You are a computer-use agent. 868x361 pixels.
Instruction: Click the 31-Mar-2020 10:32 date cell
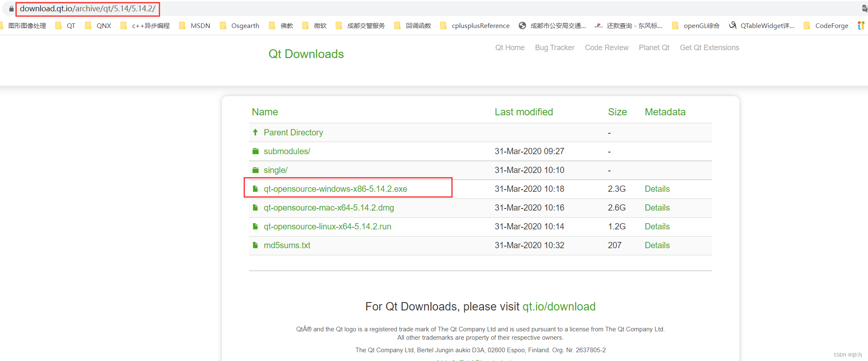(x=529, y=245)
